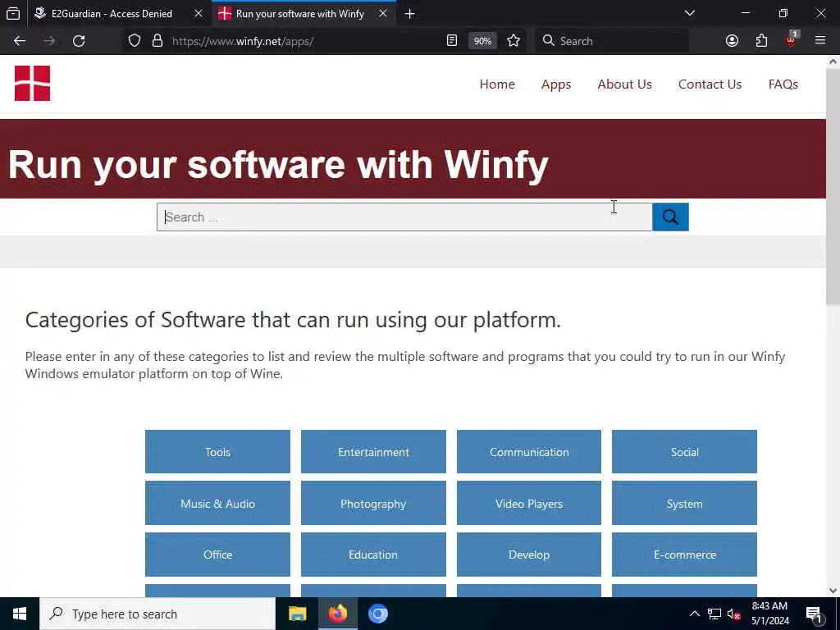Click Run your software with Winfy heading

click(x=278, y=164)
